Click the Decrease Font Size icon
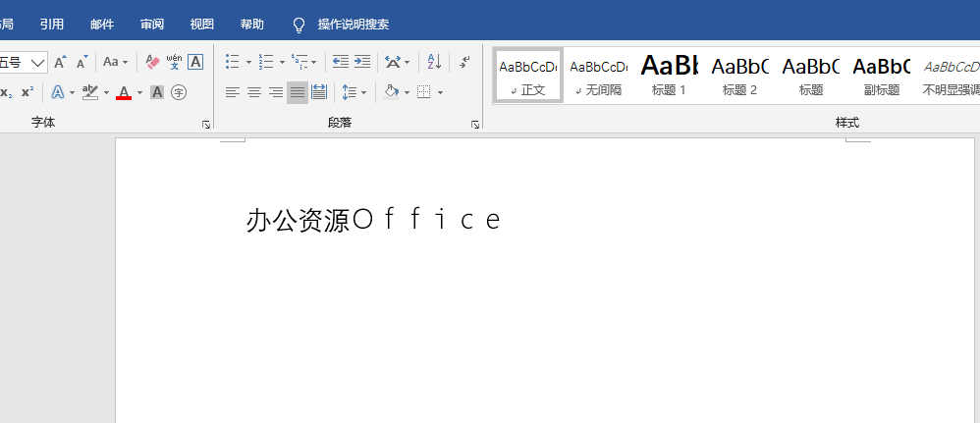Viewport: 980px width, 423px height. (82, 62)
